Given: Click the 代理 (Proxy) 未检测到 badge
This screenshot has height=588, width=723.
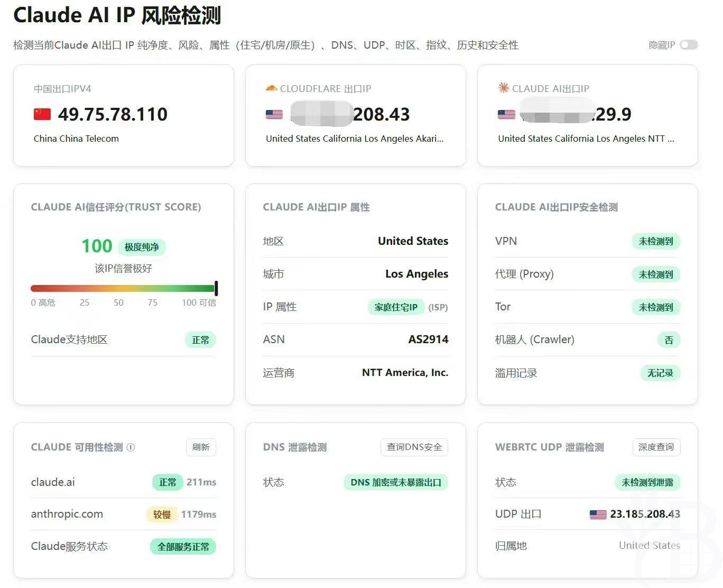Looking at the screenshot, I should [x=656, y=274].
